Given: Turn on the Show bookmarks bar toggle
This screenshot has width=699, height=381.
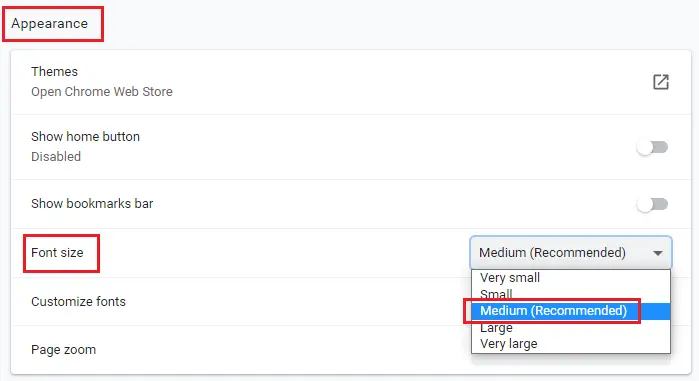Looking at the screenshot, I should (652, 204).
